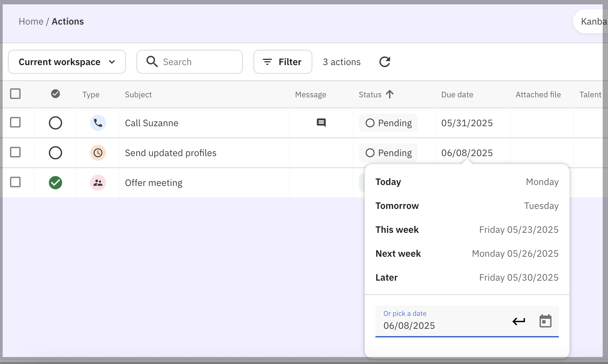The width and height of the screenshot is (608, 364).
Task: Click the Type column header
Action: [x=91, y=95]
